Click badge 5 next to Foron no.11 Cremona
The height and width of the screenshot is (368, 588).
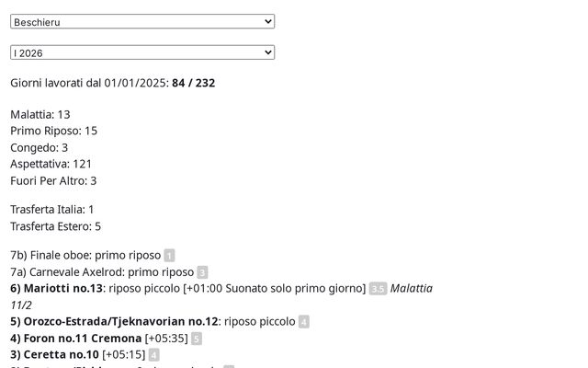197,339
